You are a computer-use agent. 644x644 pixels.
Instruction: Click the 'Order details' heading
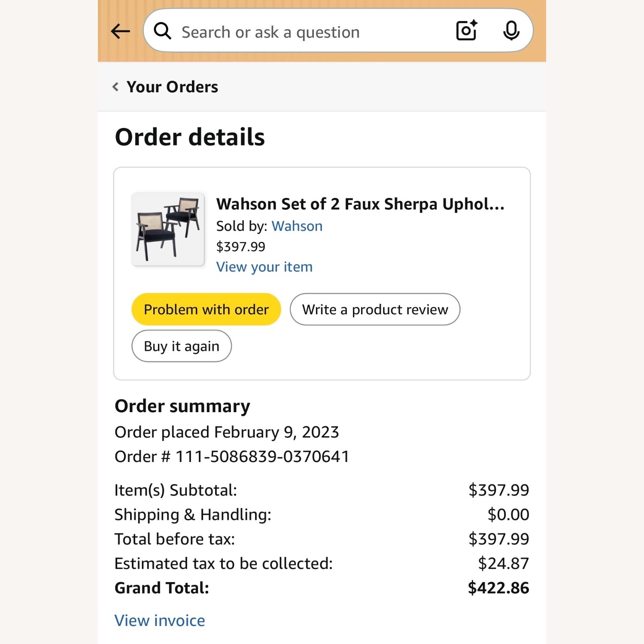pyautogui.click(x=190, y=137)
